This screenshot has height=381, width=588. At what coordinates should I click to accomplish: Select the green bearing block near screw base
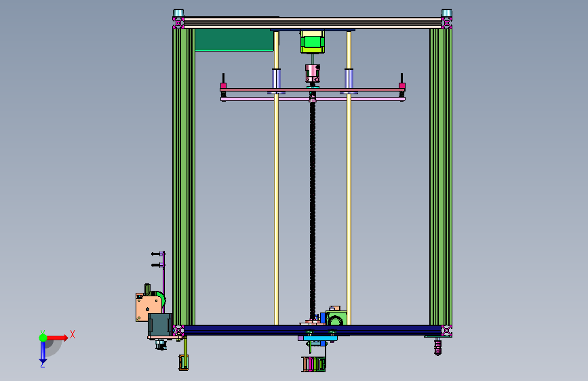pos(336,317)
